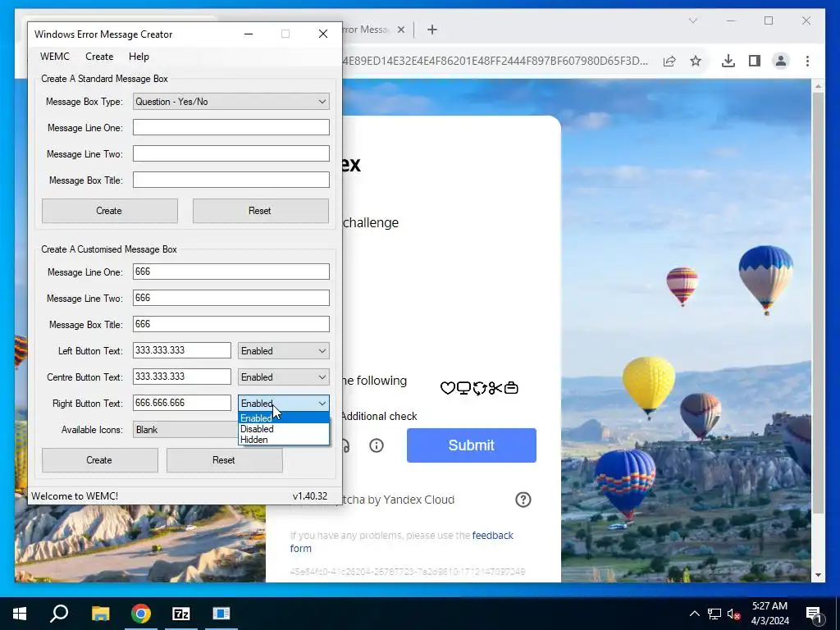This screenshot has width=840, height=630.
Task: Click the captcha info icon
Action: coord(377,445)
